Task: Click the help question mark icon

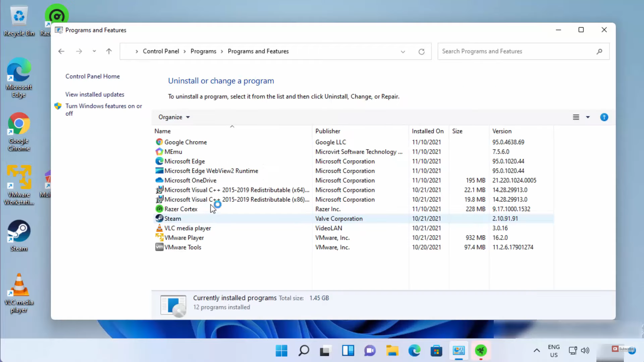Action: pos(604,117)
